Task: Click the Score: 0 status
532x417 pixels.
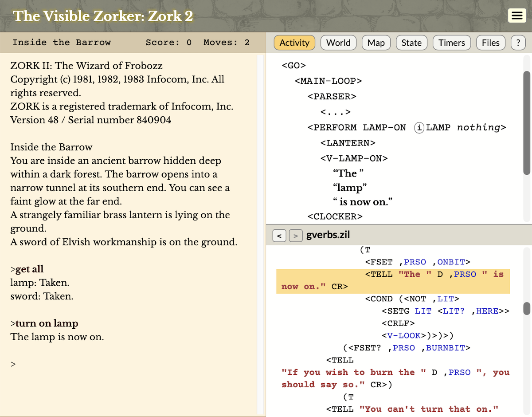Action: 168,43
